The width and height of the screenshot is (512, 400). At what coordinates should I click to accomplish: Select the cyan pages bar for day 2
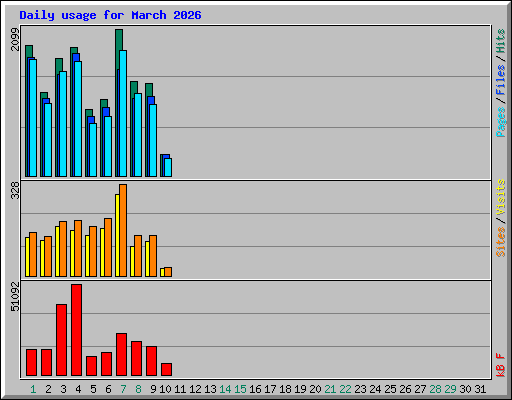point(48,140)
